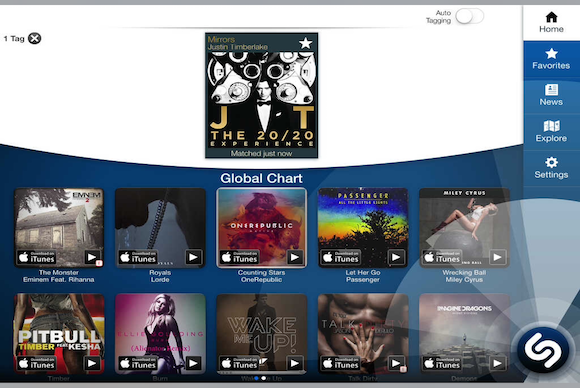Viewport: 580px width, 388px height.
Task: Play preview of Wake Me Up
Action: click(294, 364)
